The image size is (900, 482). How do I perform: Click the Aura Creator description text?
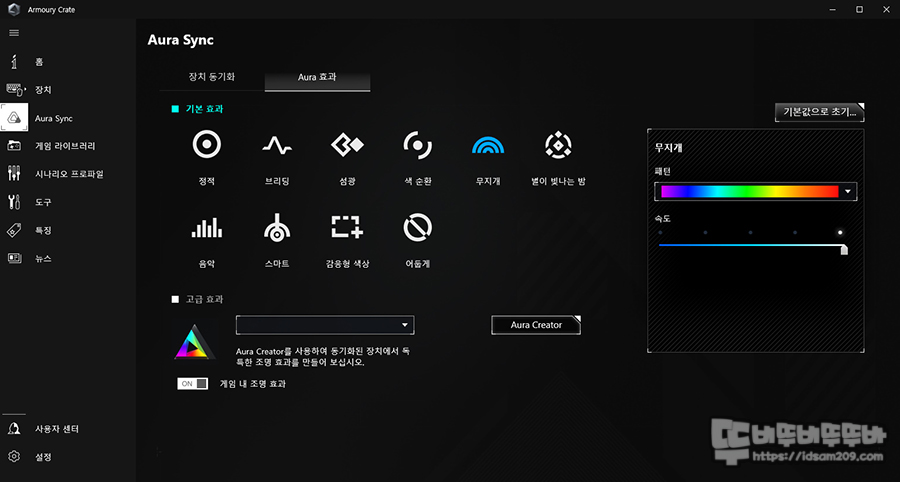click(323, 357)
